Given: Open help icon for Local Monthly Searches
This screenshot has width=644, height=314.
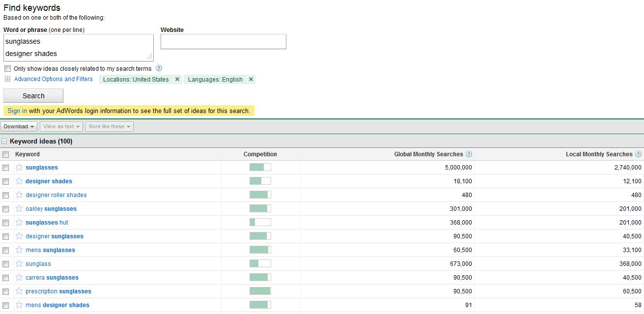Looking at the screenshot, I should 638,154.
